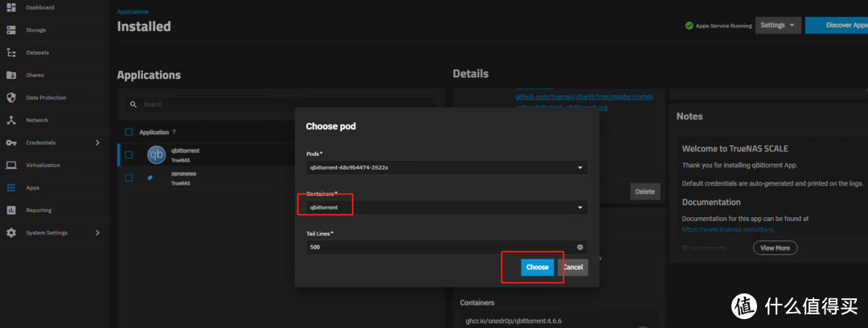868x328 pixels.
Task: Go to Network menu item
Action: [37, 121]
